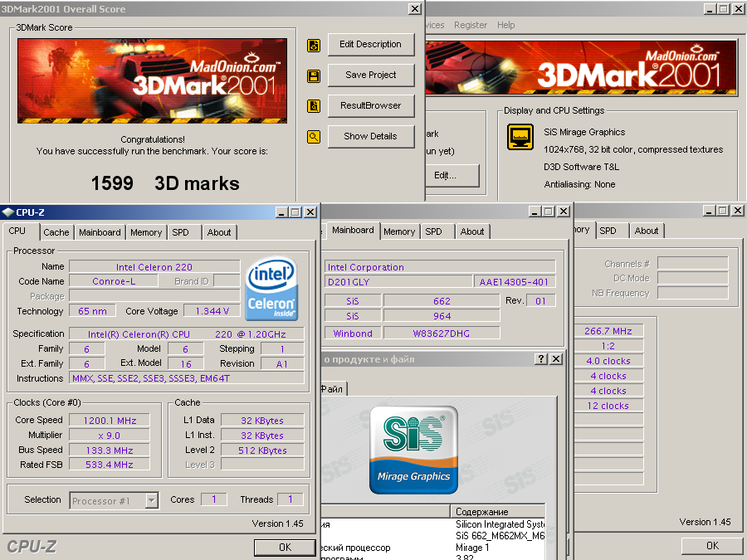The image size is (747, 560).
Task: Click the ResultBrowser icon
Action: [314, 106]
